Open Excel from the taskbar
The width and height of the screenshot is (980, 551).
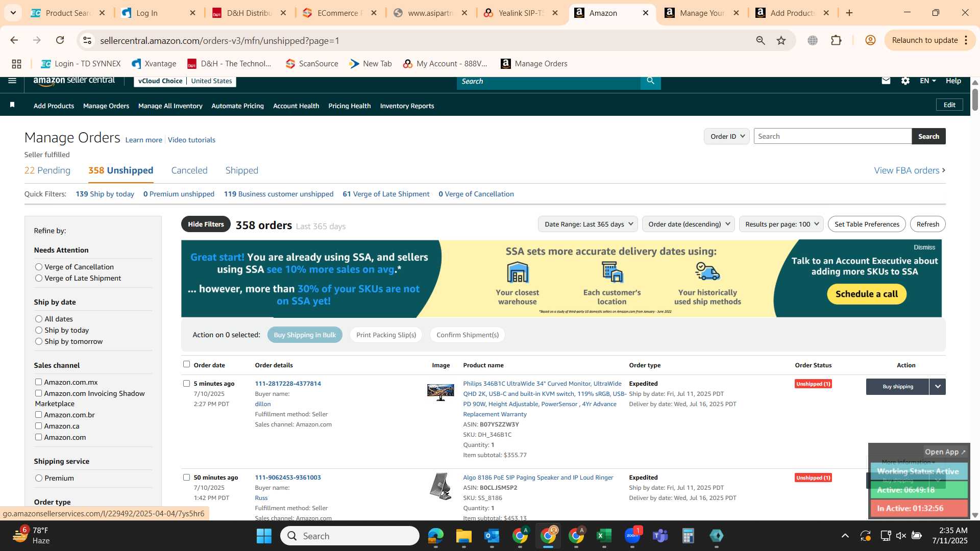[604, 536]
